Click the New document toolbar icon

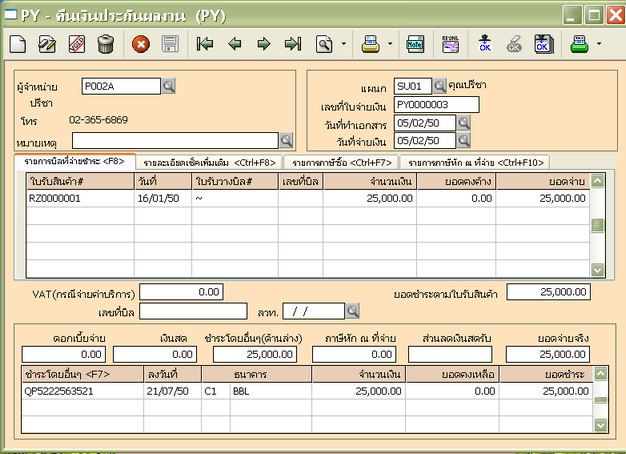point(19,44)
